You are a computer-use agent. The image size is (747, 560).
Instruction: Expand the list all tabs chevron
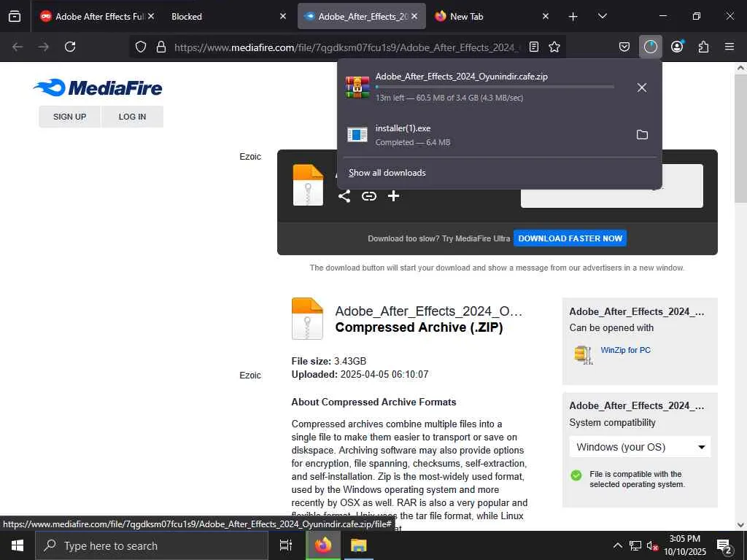[602, 16]
